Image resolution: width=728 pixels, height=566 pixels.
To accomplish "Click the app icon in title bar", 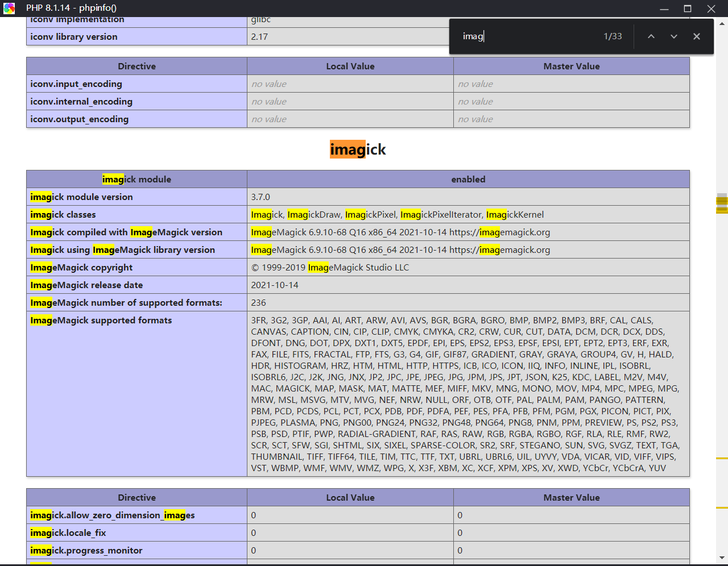I will point(9,8).
